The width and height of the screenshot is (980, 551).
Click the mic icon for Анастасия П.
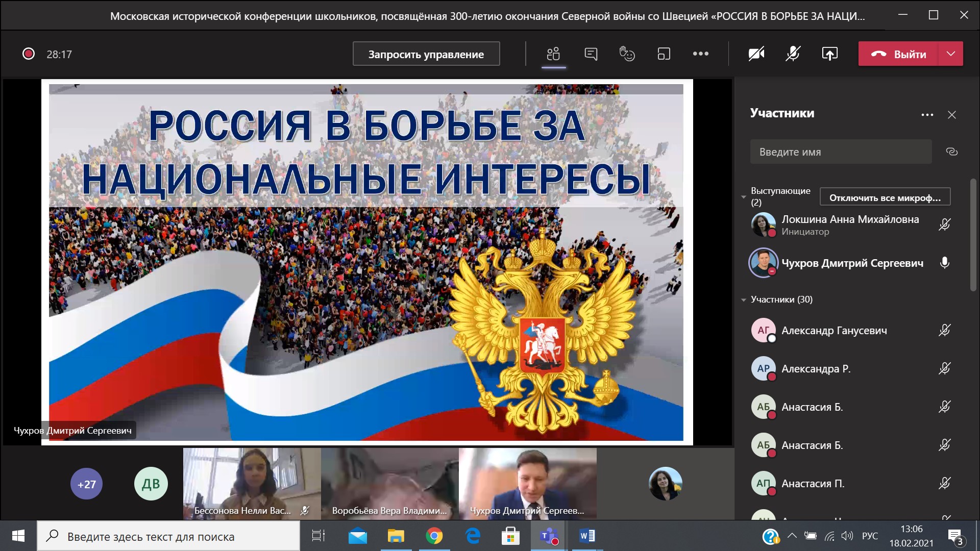point(945,483)
